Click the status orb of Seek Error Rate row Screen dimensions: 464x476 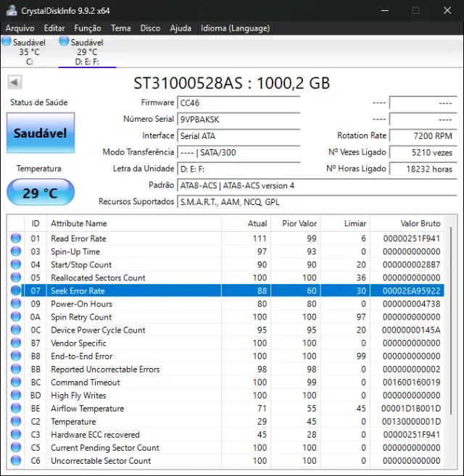16,291
